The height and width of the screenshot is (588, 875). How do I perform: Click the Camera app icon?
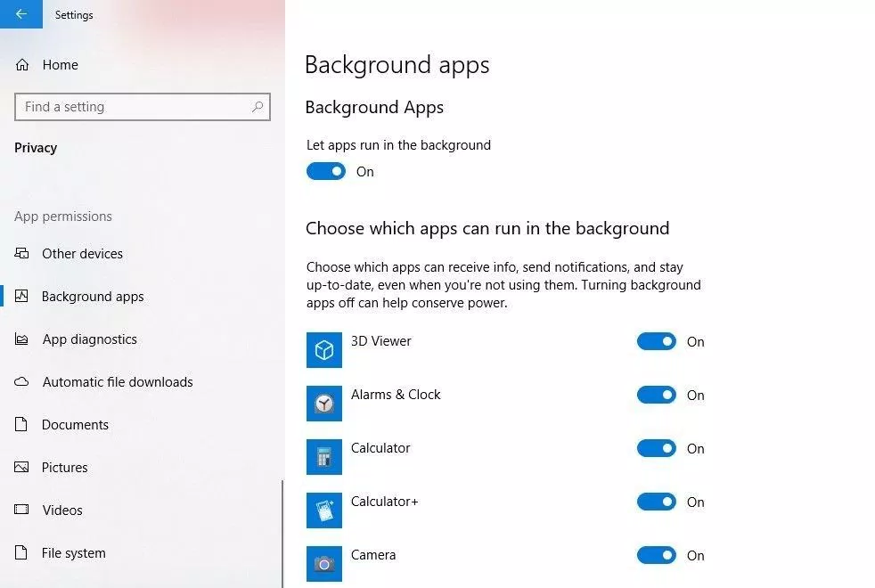click(323, 563)
